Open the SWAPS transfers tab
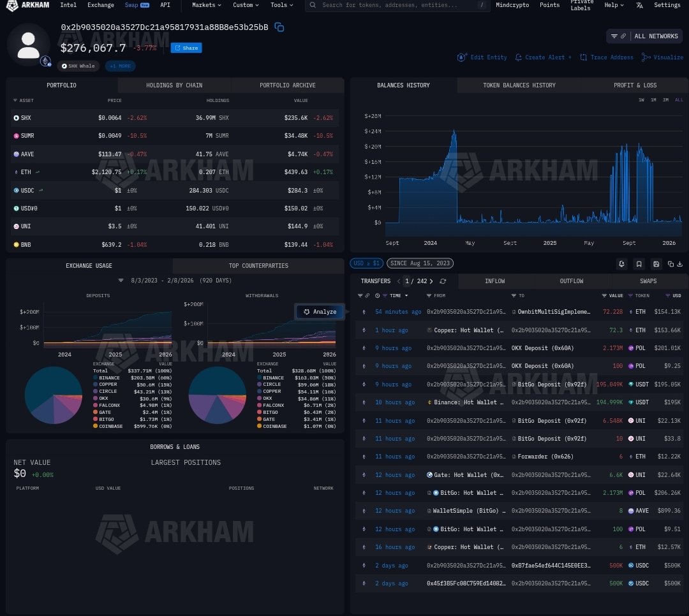The image size is (689, 616). tap(648, 281)
